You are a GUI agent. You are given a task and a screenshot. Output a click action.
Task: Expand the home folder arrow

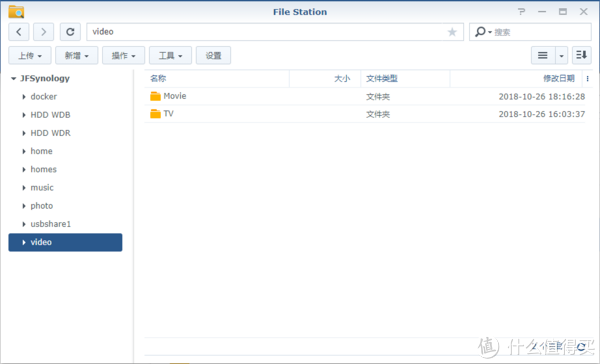(24, 151)
